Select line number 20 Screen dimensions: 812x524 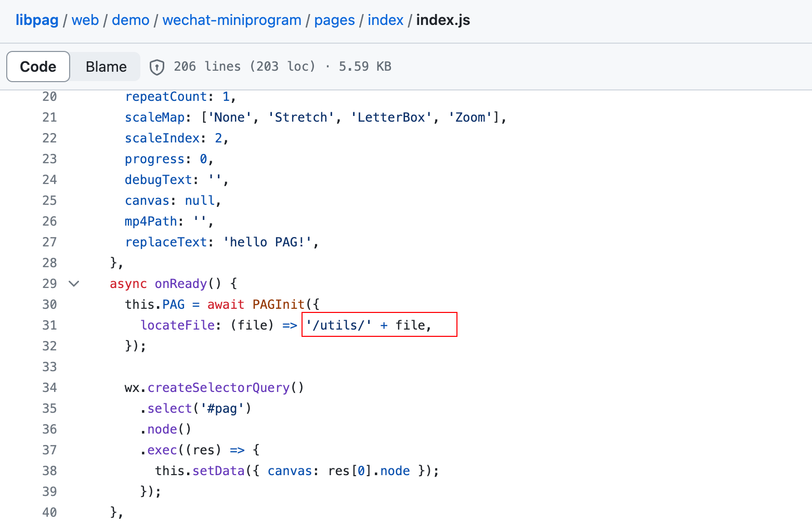point(49,96)
